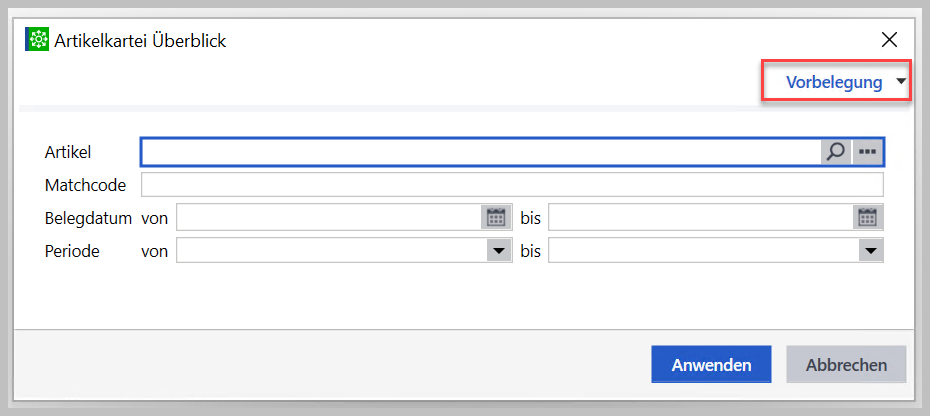Expand the Periode bis dropdown arrow
This screenshot has width=930, height=416.
(871, 250)
